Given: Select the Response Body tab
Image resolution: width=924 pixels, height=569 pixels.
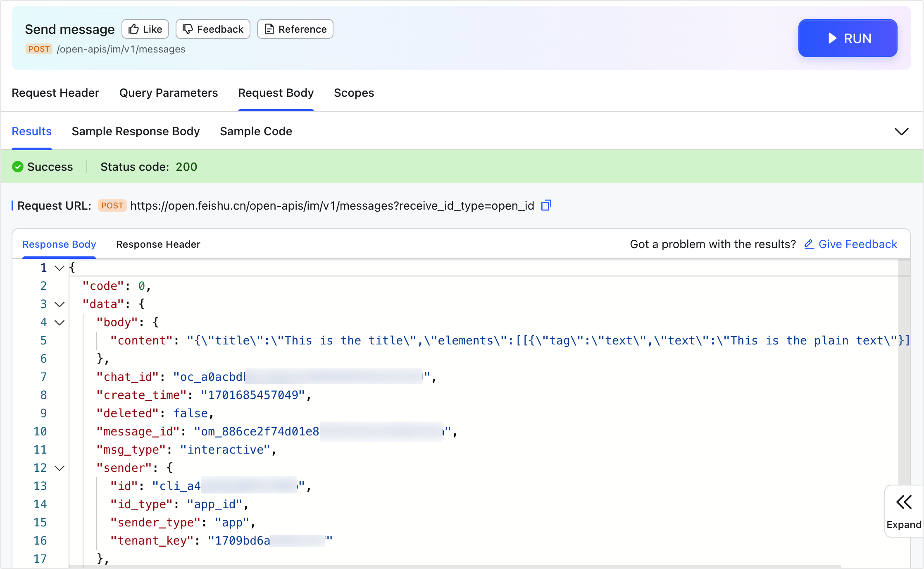Looking at the screenshot, I should (59, 244).
